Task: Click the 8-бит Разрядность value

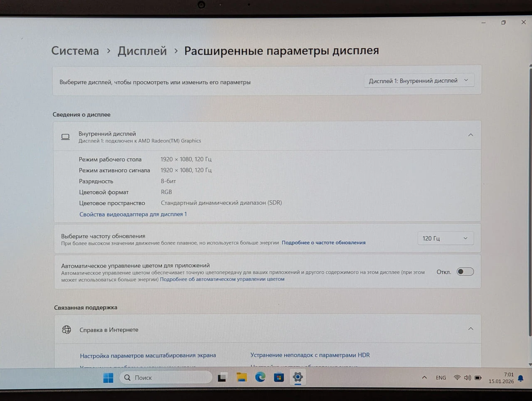Action: click(x=168, y=181)
